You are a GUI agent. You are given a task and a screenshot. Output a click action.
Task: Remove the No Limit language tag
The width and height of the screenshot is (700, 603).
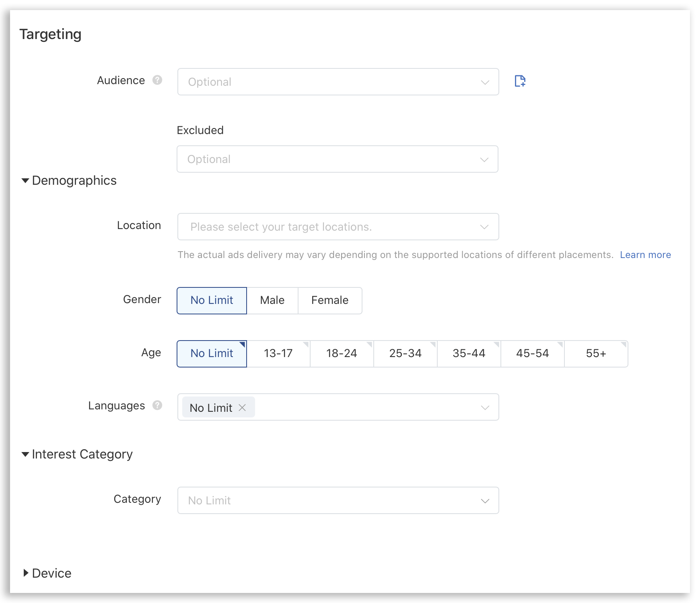242,407
